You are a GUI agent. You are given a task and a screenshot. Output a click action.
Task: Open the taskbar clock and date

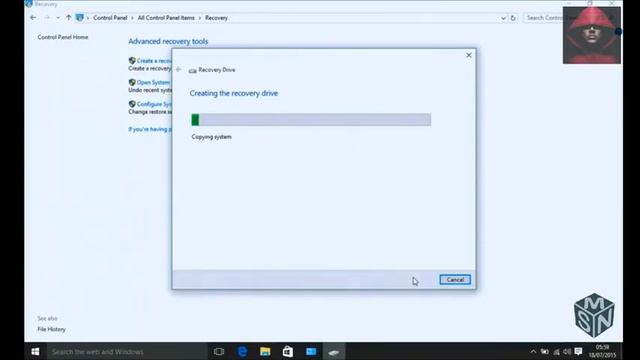(x=602, y=351)
